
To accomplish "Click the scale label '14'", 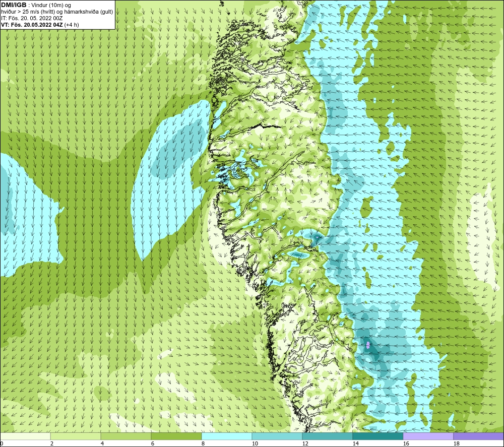I will [355, 444].
